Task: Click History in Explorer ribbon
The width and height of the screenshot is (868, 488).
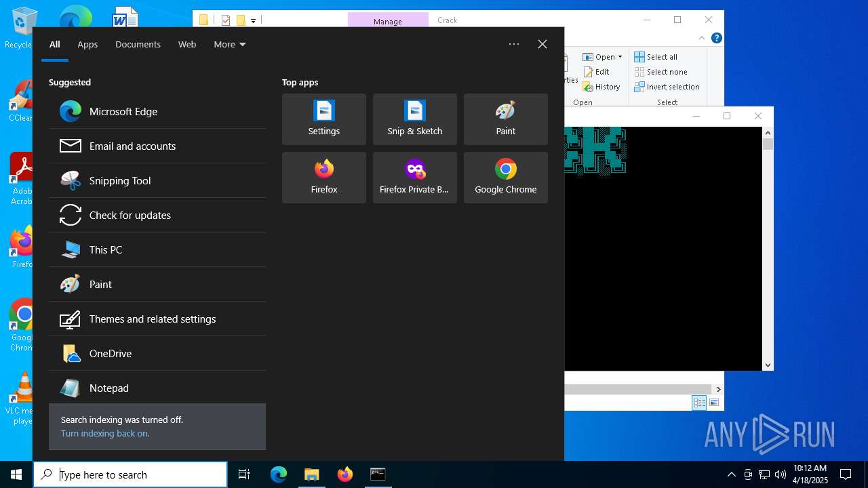Action: 601,87
